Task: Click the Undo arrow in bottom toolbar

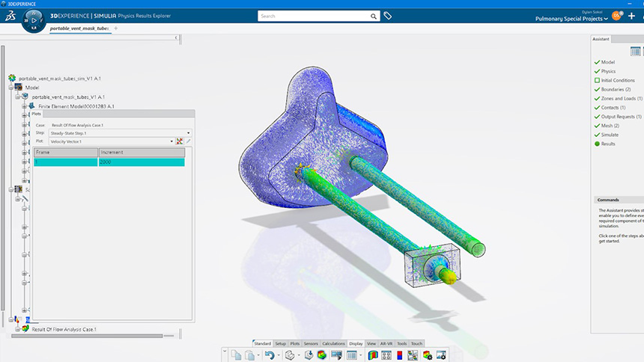Action: (269, 355)
